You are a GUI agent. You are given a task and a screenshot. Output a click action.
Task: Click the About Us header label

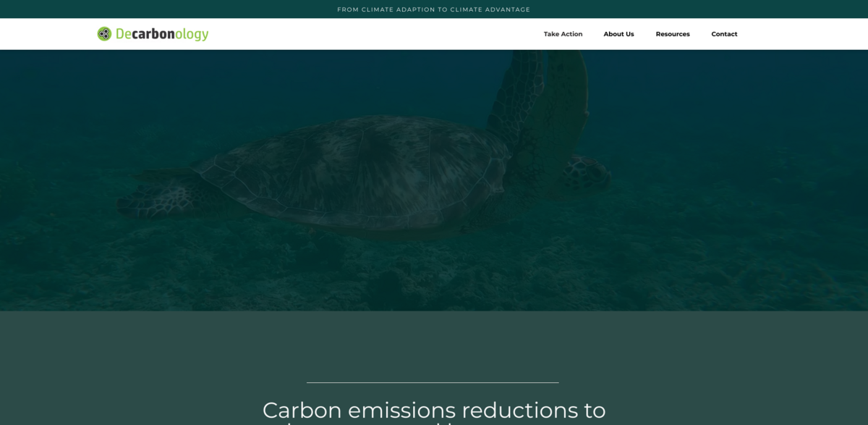(x=618, y=33)
